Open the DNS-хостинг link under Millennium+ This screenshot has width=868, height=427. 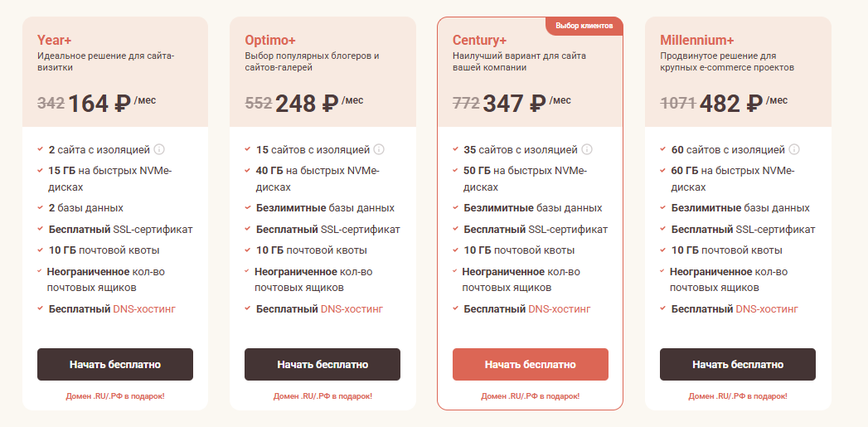click(x=767, y=309)
